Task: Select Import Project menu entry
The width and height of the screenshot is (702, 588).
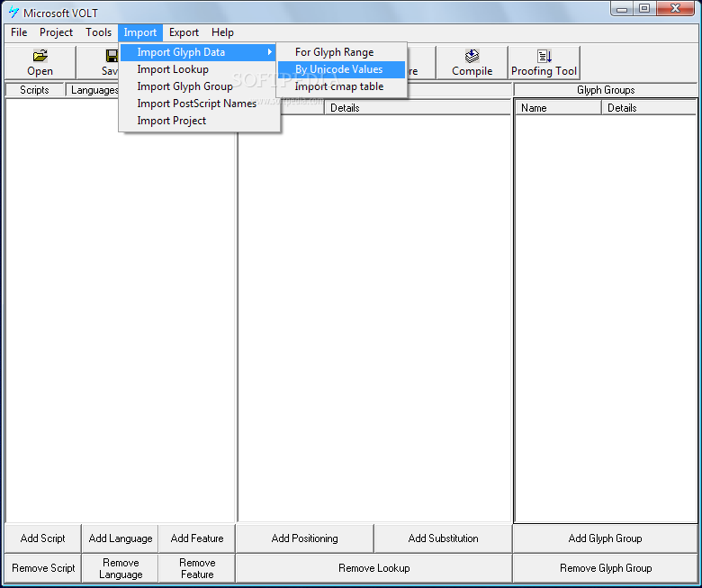Action: click(x=199, y=121)
